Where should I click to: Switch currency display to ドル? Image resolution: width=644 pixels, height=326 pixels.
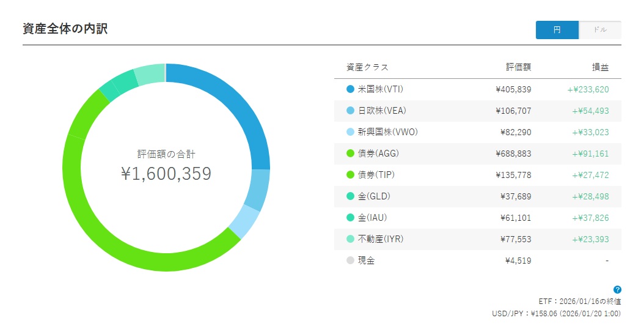[x=599, y=30]
